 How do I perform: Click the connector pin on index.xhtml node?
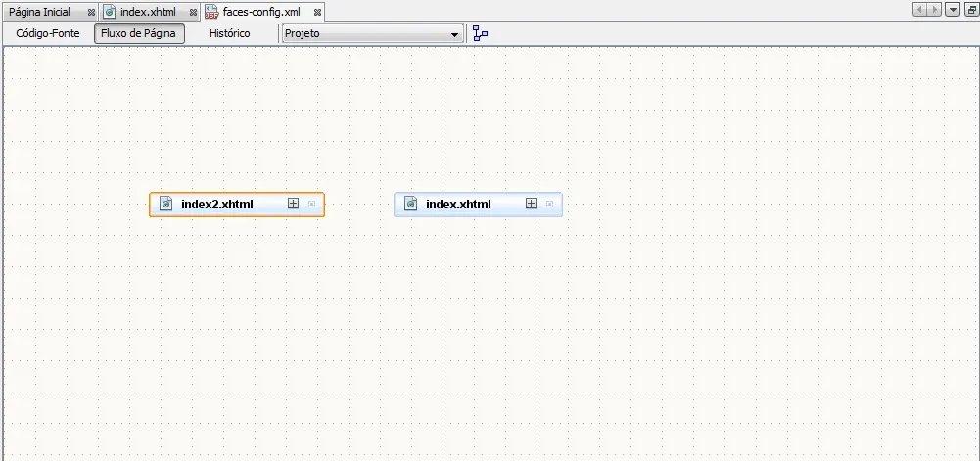coord(549,204)
